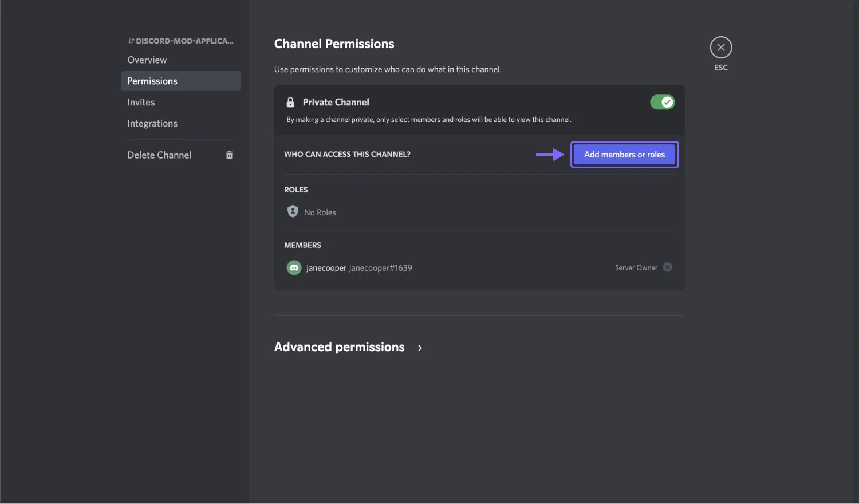This screenshot has width=859, height=504.
Task: Click the purple arrow pointing at the button
Action: (x=550, y=154)
